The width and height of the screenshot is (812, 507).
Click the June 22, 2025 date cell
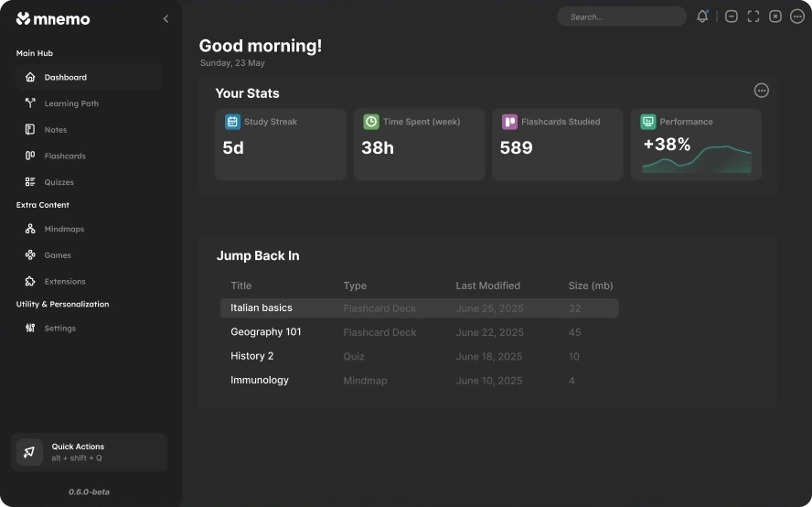point(489,332)
